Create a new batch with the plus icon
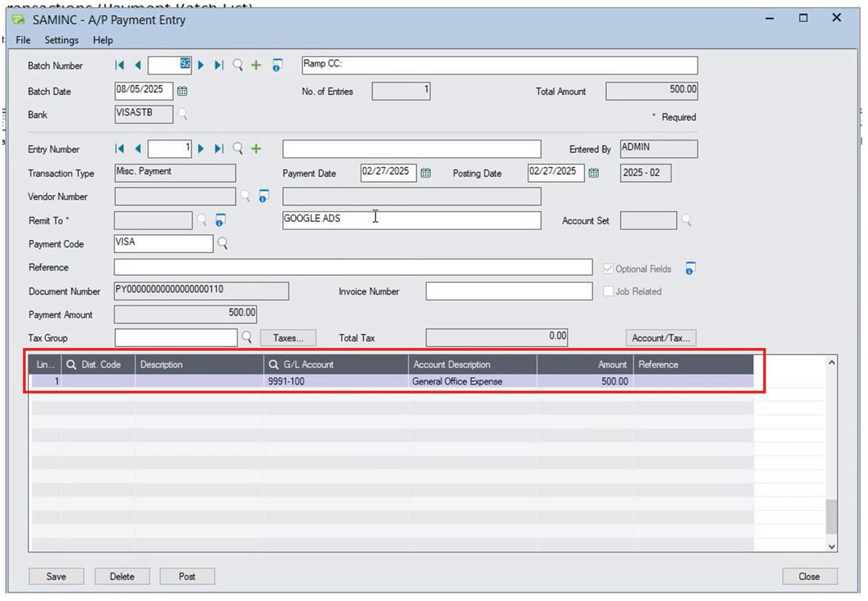Screen dimensions: 868x601 click(x=255, y=65)
